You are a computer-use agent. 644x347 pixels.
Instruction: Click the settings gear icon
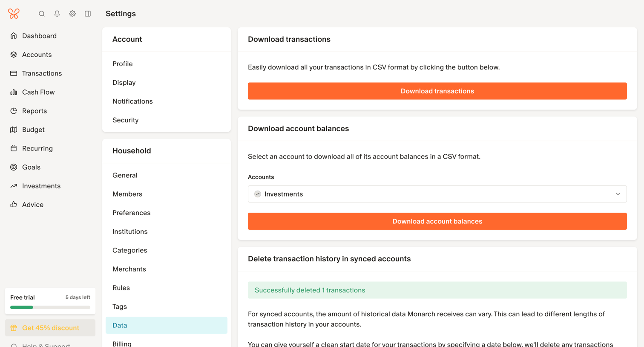(x=72, y=14)
